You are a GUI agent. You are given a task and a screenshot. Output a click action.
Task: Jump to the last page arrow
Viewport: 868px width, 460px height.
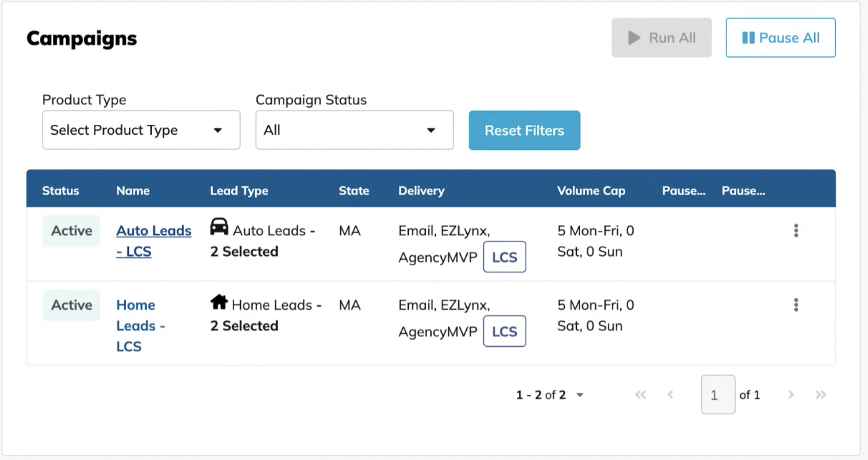click(x=820, y=395)
